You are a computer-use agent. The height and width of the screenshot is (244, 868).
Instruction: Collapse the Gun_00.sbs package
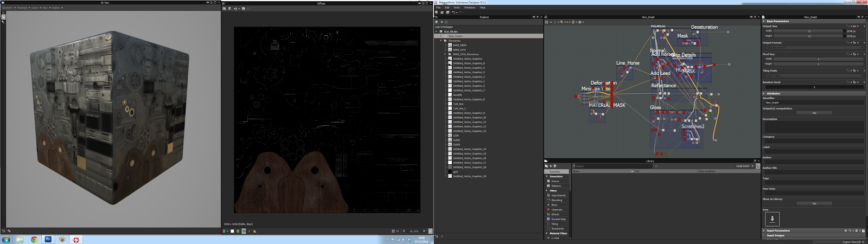pyautogui.click(x=436, y=31)
